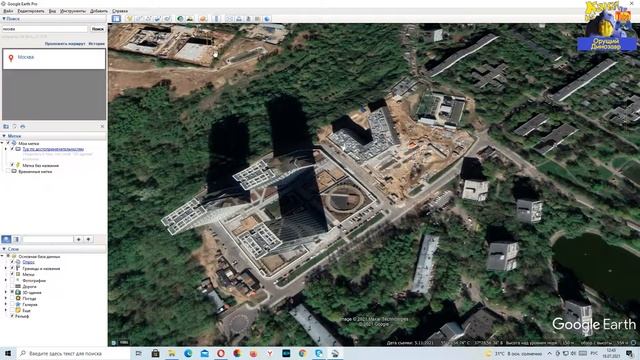Collapse the Метки panel header

point(54,136)
